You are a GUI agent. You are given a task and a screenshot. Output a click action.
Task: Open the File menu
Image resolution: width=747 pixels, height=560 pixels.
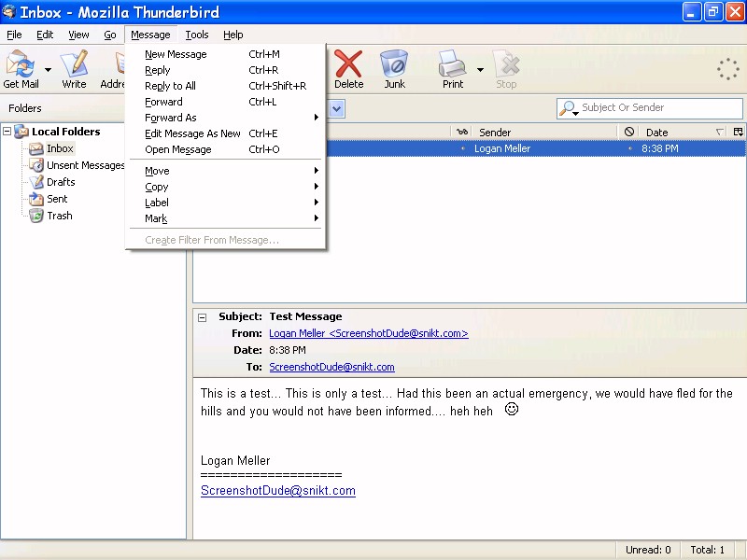[x=14, y=35]
